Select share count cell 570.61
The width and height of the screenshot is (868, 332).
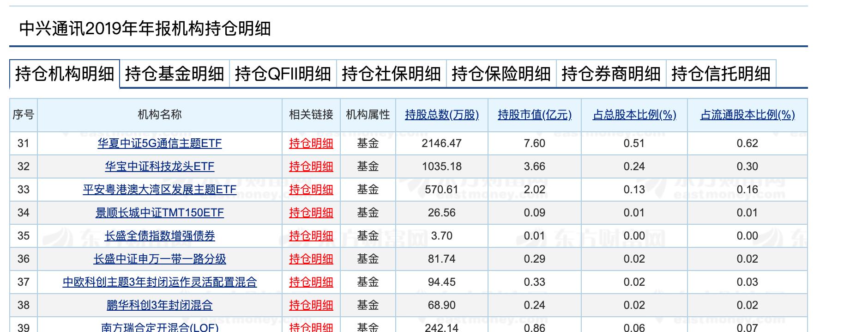(x=442, y=190)
